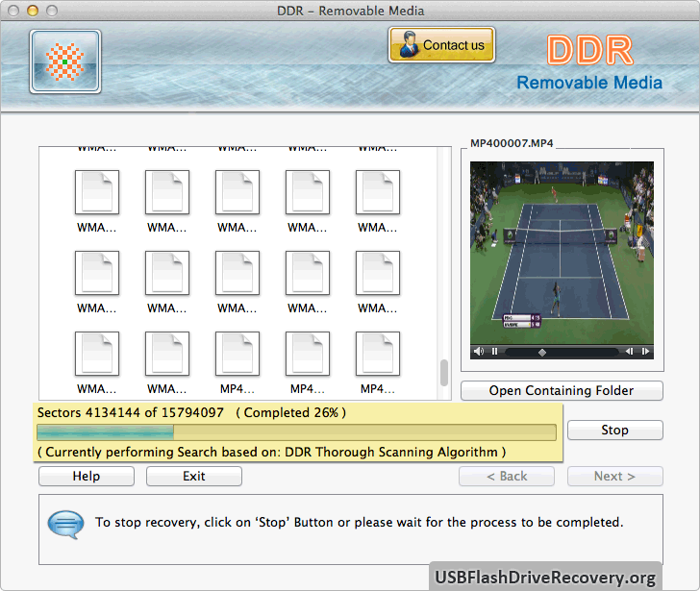Click the MP400007.MP4 preview title

[x=512, y=143]
